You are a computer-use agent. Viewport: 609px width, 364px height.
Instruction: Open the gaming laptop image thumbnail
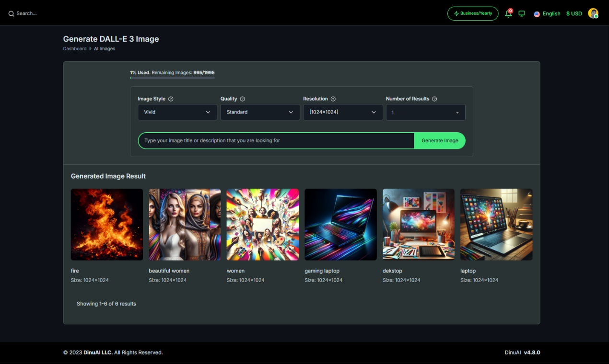(340, 224)
